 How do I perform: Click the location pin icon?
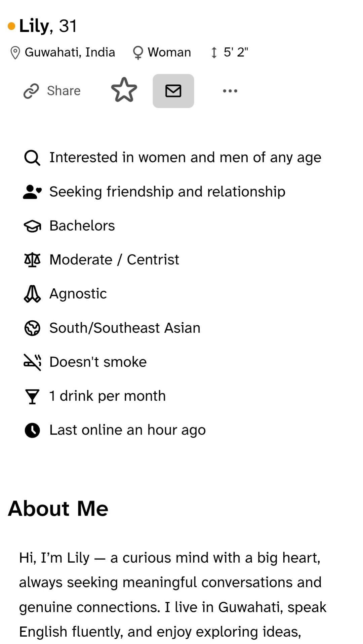pyautogui.click(x=15, y=53)
